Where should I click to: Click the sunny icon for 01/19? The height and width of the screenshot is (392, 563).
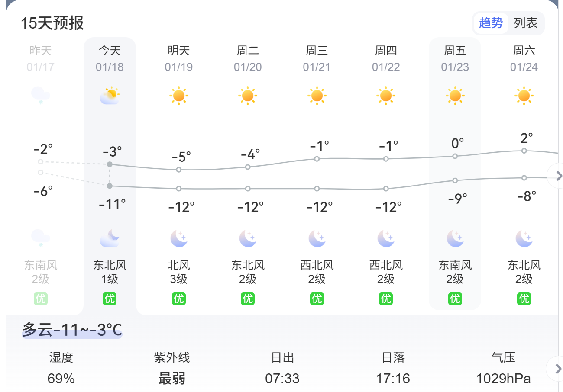point(178,96)
